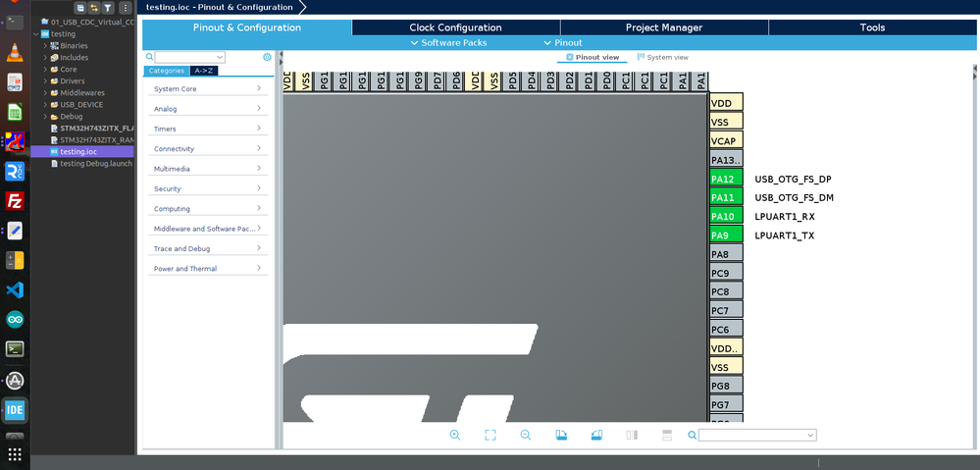
Task: Switch to the A->Z sorting tab
Action: (x=204, y=71)
